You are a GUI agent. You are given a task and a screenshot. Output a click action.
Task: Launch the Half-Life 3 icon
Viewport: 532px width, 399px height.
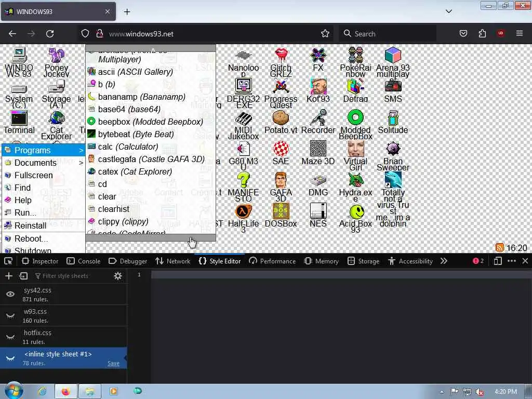coord(244,219)
